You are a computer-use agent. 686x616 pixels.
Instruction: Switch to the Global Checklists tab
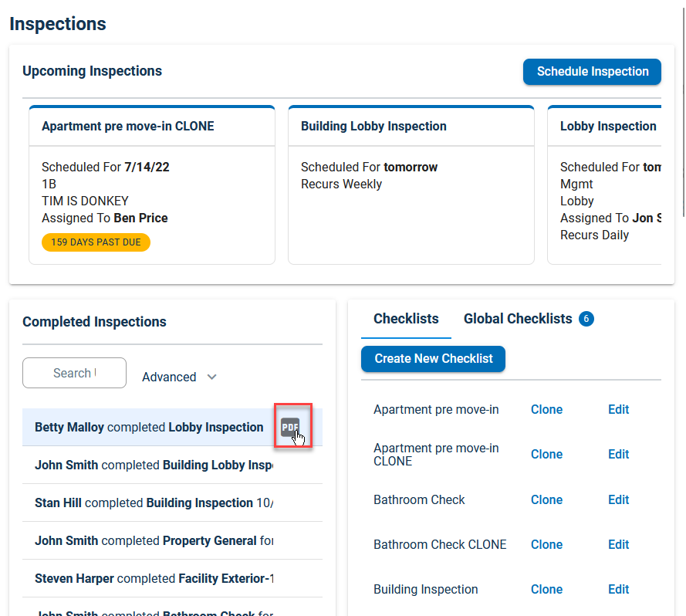coord(518,318)
